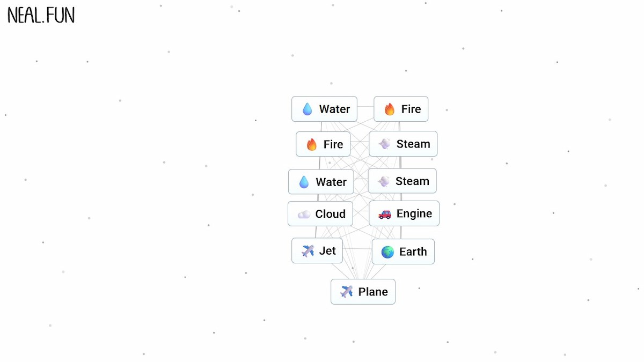Viewport: 644px width, 362px height.
Task: Choose the Steam label directly above Engine
Action: click(412, 181)
